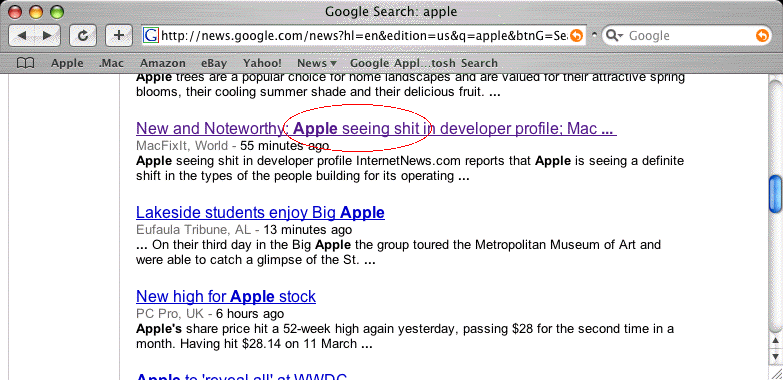Click the 'MacFixIt, World' source text
This screenshot has width=783, height=380.
[183, 146]
